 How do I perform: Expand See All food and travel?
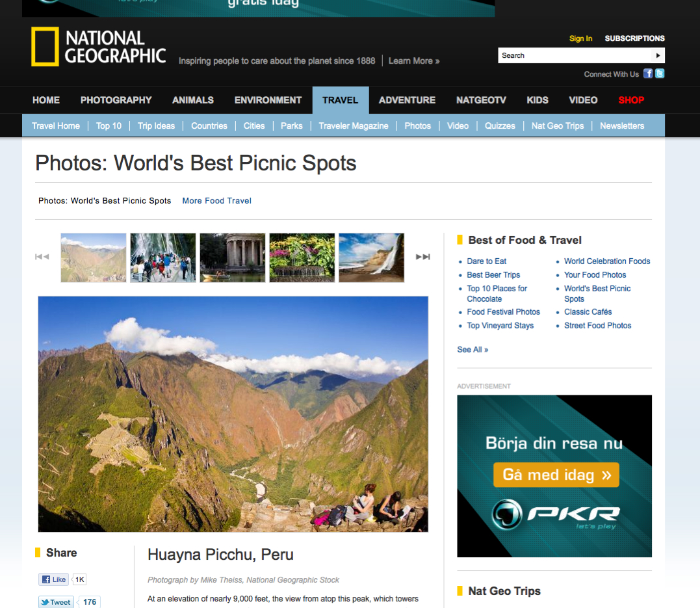point(473,350)
